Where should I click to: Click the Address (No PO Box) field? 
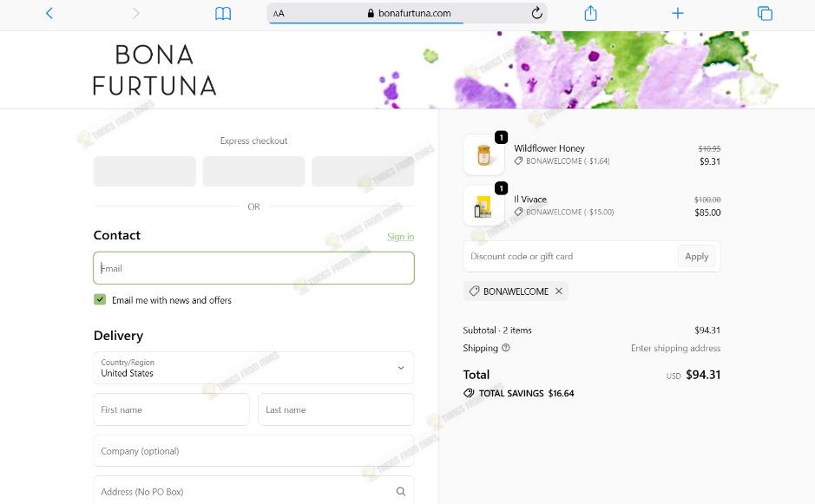(253, 491)
